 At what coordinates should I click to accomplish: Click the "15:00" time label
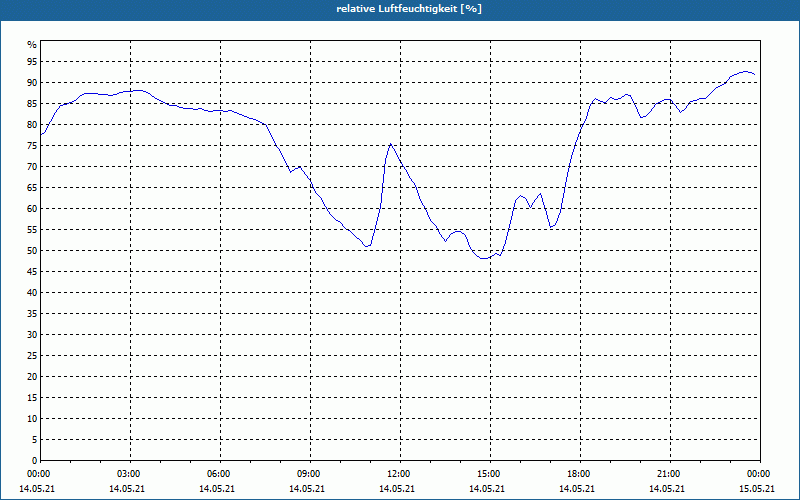pos(488,474)
